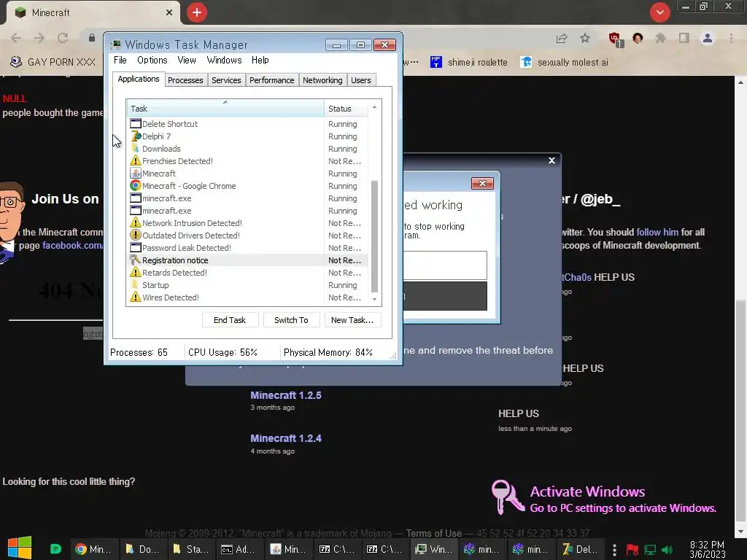This screenshot has width=747, height=560.
Task: Select Minecraft - Google Chrome task icon
Action: tap(136, 186)
